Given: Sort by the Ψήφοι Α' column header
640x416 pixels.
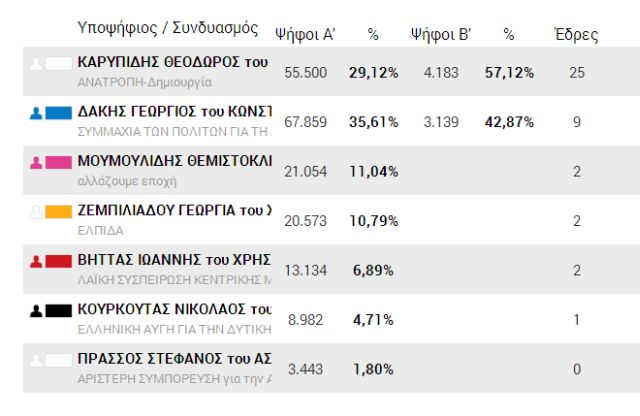Looking at the screenshot, I should 304,35.
